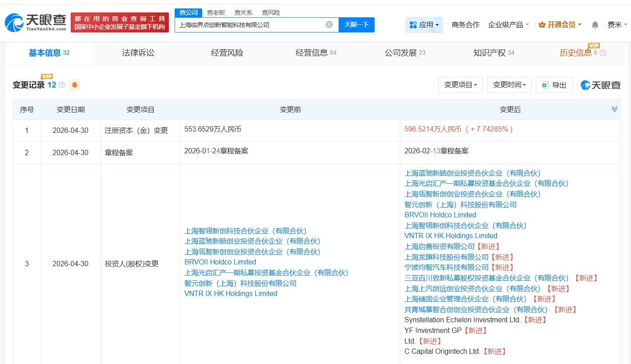Open the notification bell in header

595,25
